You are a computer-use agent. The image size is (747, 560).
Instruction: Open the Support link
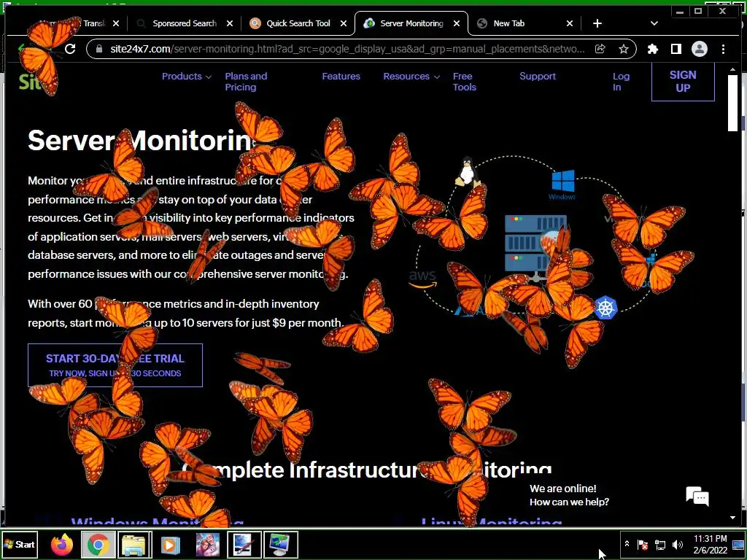(538, 76)
